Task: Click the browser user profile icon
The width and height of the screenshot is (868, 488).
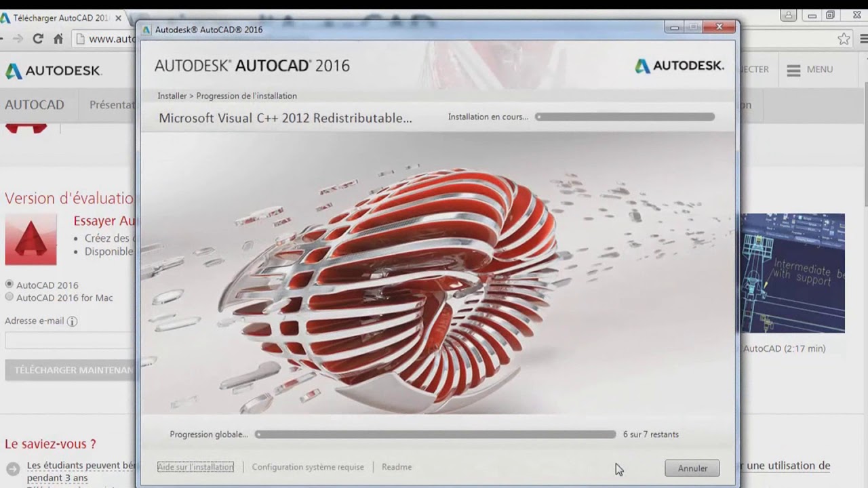Action: click(788, 15)
